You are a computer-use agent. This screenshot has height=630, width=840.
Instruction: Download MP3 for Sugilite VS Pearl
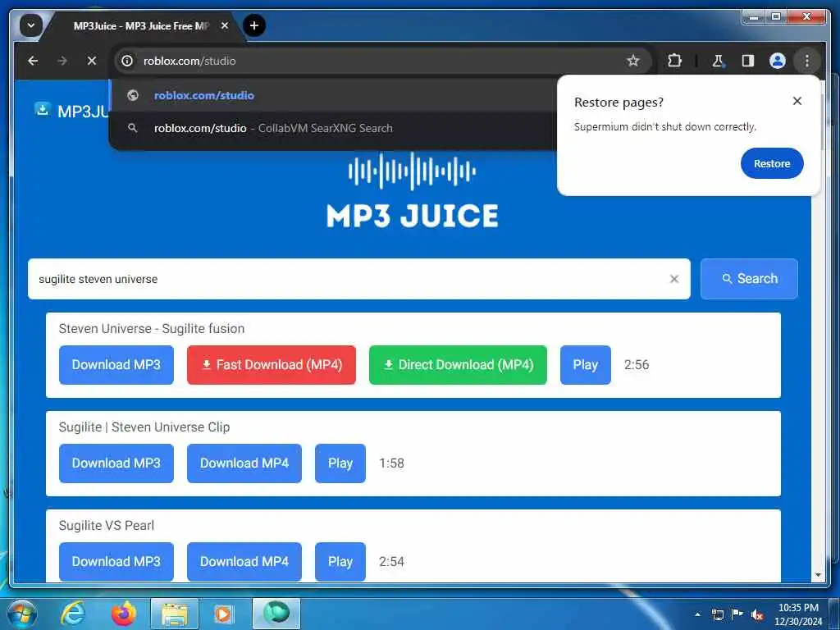(116, 561)
